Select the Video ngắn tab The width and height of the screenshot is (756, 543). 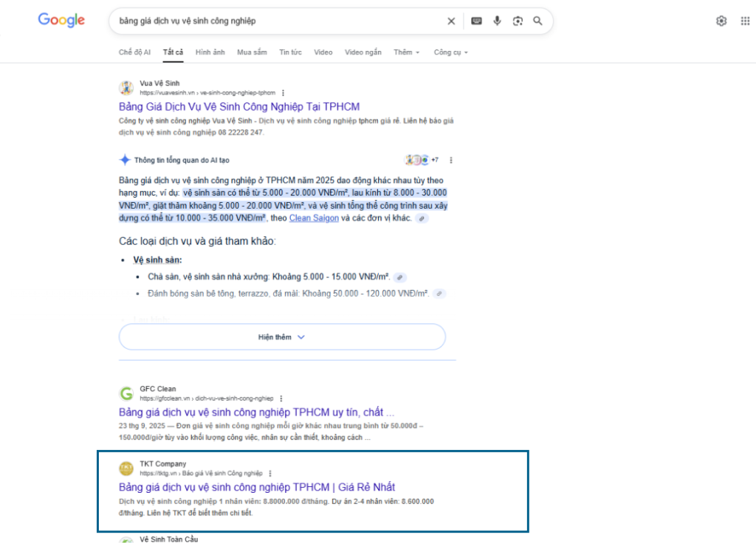pyautogui.click(x=363, y=52)
